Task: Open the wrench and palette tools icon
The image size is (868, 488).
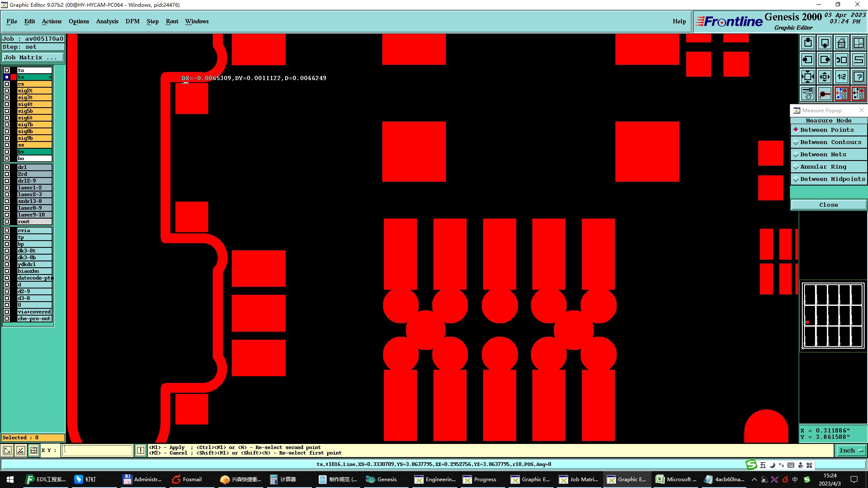Action: pyautogui.click(x=808, y=94)
